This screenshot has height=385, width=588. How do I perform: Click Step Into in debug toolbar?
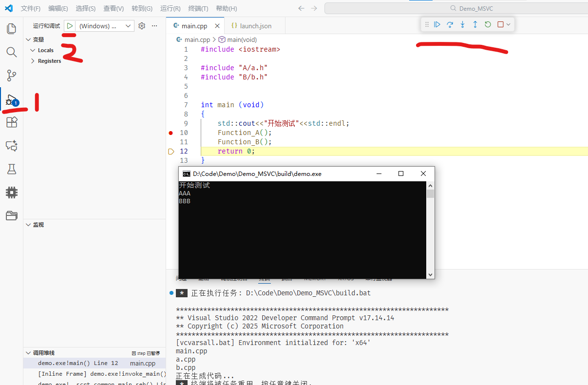(x=462, y=24)
